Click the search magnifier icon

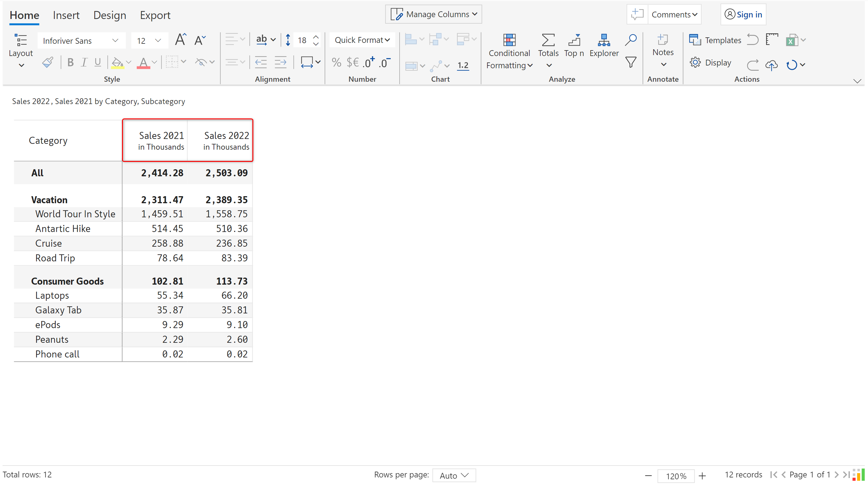point(631,40)
